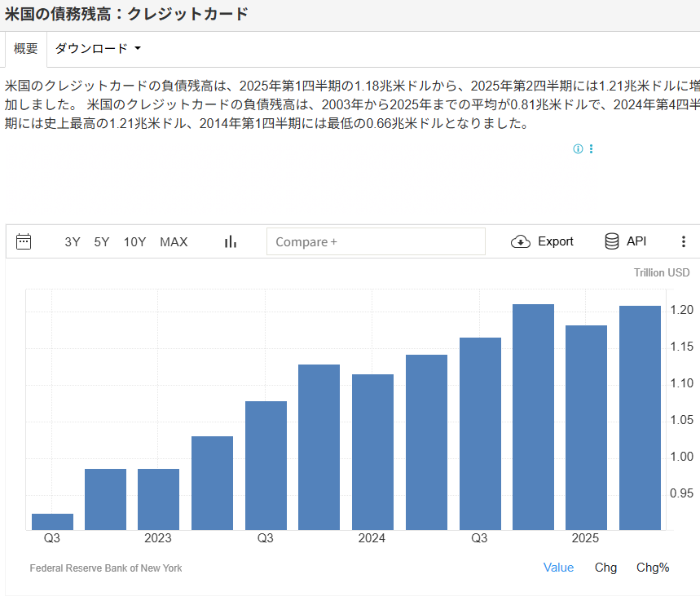Click the Federal Reserve Bank of New York source
This screenshot has height=601, width=700.
pos(106,568)
